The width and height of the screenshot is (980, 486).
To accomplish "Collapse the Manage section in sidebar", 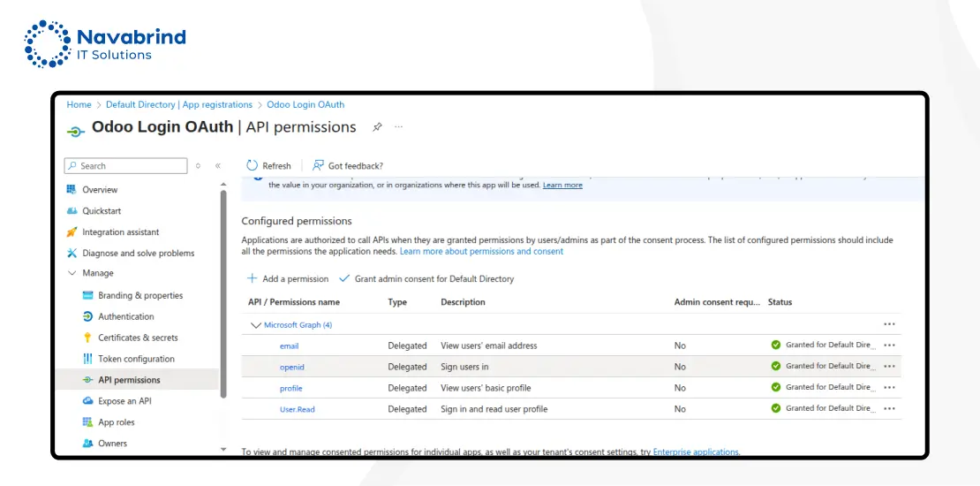I will [x=72, y=273].
